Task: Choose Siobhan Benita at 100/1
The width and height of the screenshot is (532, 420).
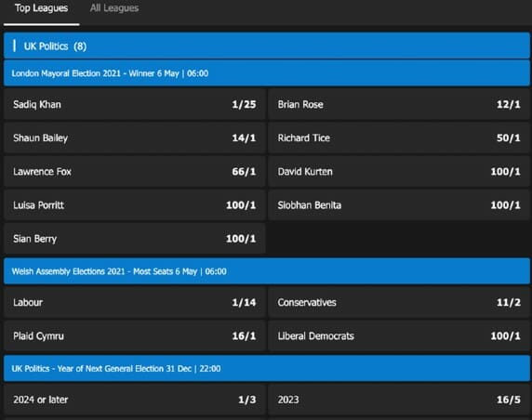Action: pyautogui.click(x=399, y=205)
